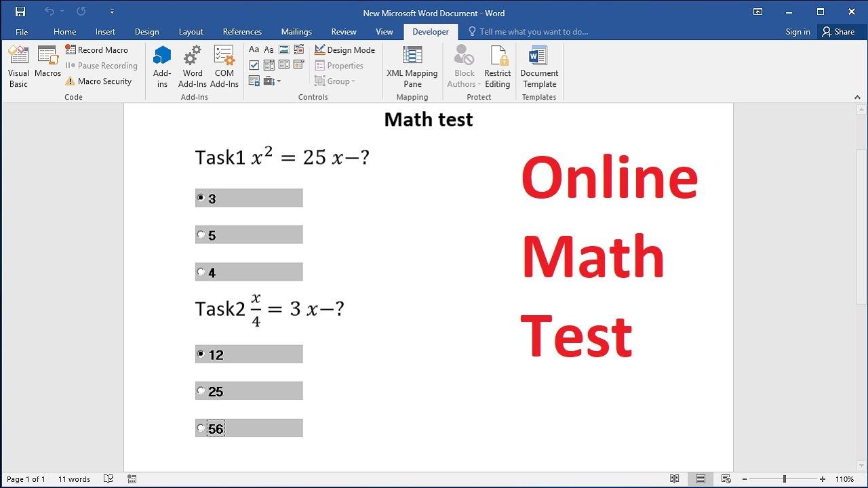Switch to Print Layout view
Image resolution: width=868 pixels, height=488 pixels.
[701, 479]
